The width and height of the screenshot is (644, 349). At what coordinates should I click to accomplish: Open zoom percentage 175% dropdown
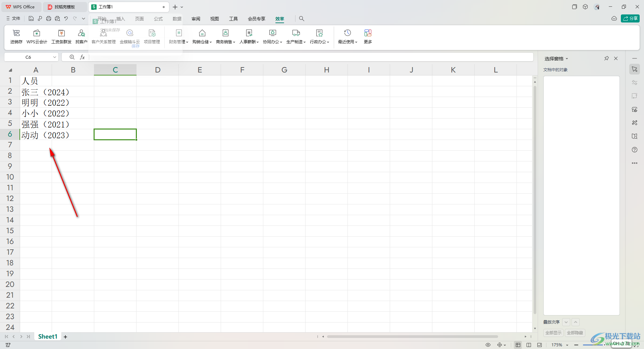(x=567, y=345)
